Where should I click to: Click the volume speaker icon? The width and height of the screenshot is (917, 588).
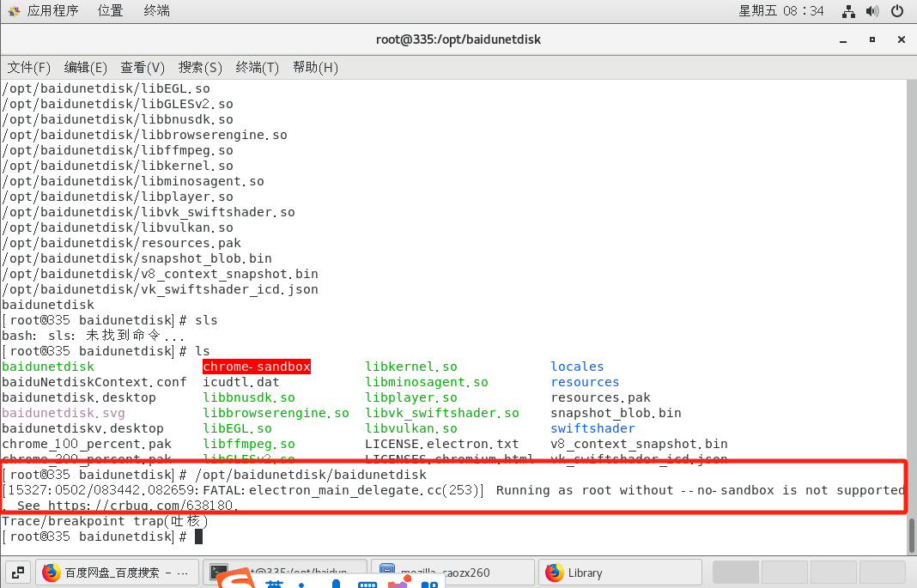click(x=872, y=11)
